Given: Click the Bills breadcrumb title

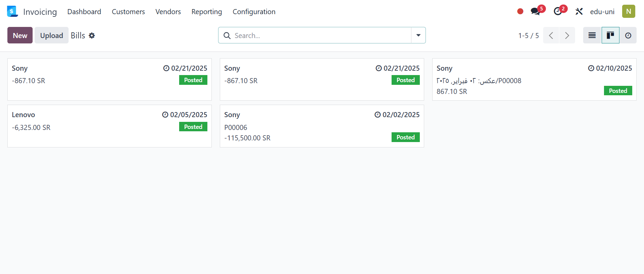Looking at the screenshot, I should [78, 35].
